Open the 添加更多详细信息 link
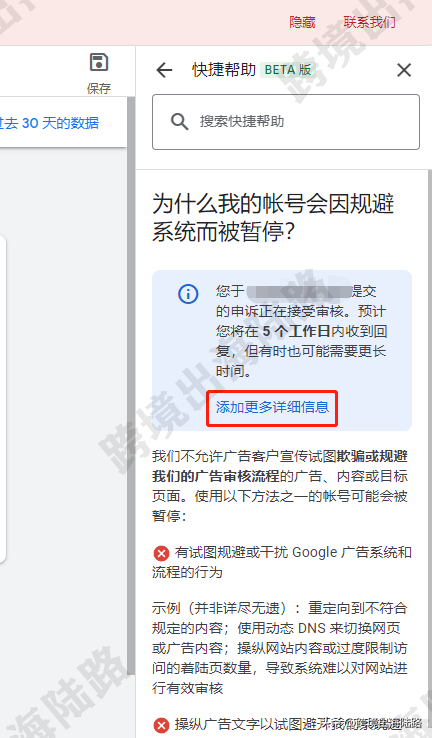432x738 pixels. (x=272, y=407)
